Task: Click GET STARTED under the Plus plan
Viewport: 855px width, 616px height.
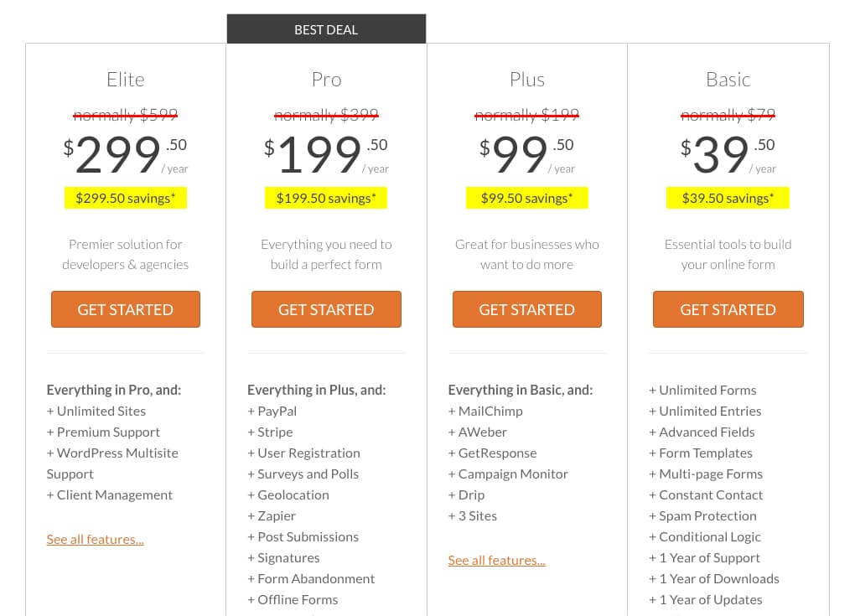Action: point(526,309)
